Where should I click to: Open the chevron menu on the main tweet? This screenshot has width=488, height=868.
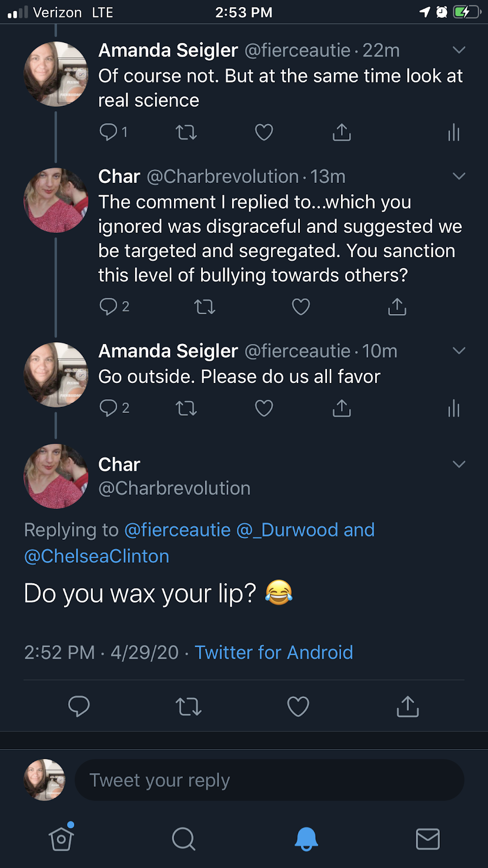tap(459, 464)
